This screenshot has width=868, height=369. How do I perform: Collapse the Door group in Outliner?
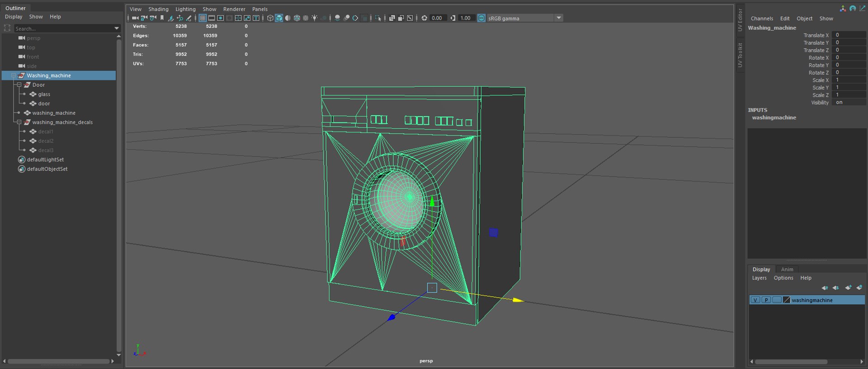pyautogui.click(x=19, y=85)
